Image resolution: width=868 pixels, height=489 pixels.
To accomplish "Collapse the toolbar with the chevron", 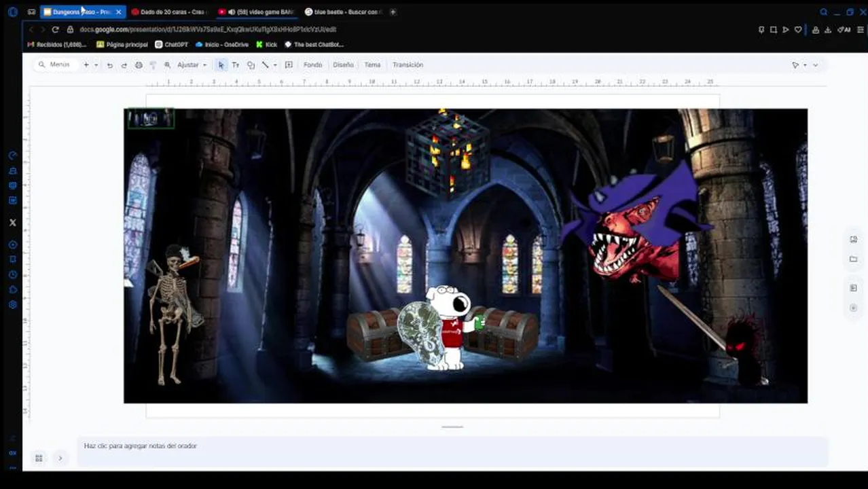I will (x=816, y=65).
